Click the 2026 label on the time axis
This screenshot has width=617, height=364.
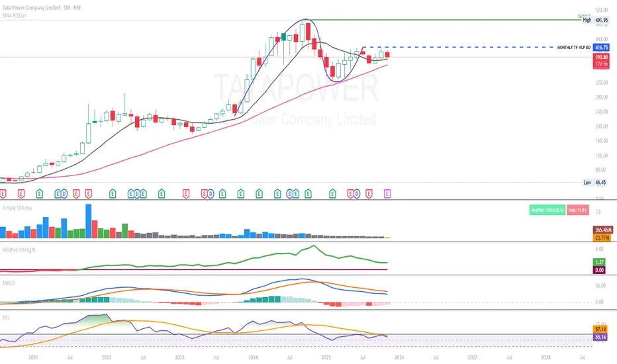(399, 357)
